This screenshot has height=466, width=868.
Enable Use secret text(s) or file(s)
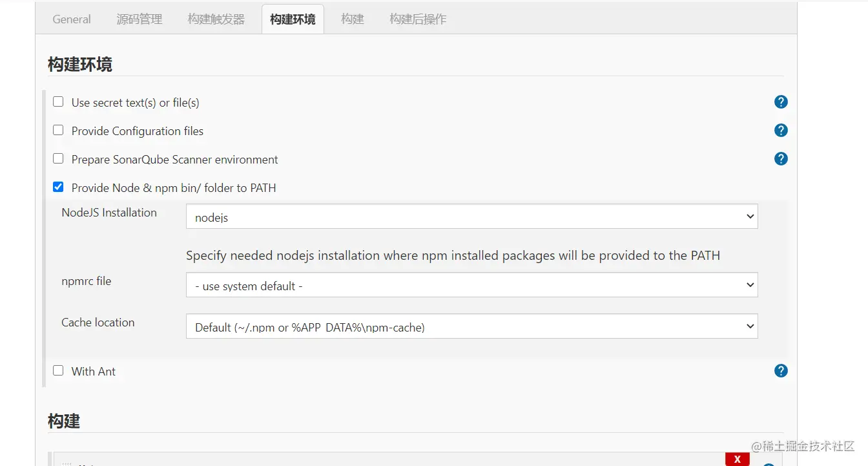pyautogui.click(x=58, y=102)
